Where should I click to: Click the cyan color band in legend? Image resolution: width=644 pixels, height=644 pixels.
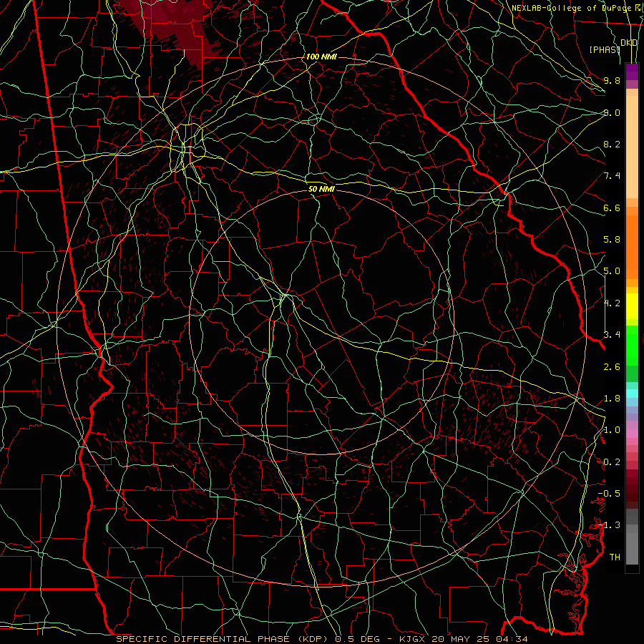[x=632, y=394]
